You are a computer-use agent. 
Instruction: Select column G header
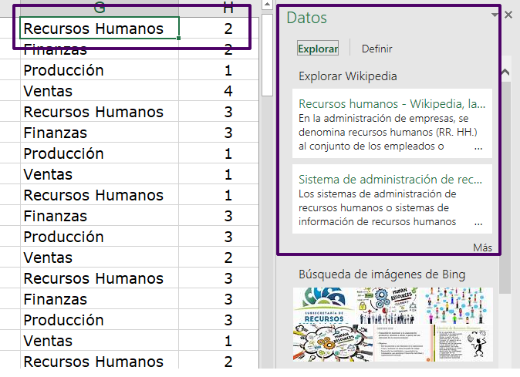(x=99, y=7)
